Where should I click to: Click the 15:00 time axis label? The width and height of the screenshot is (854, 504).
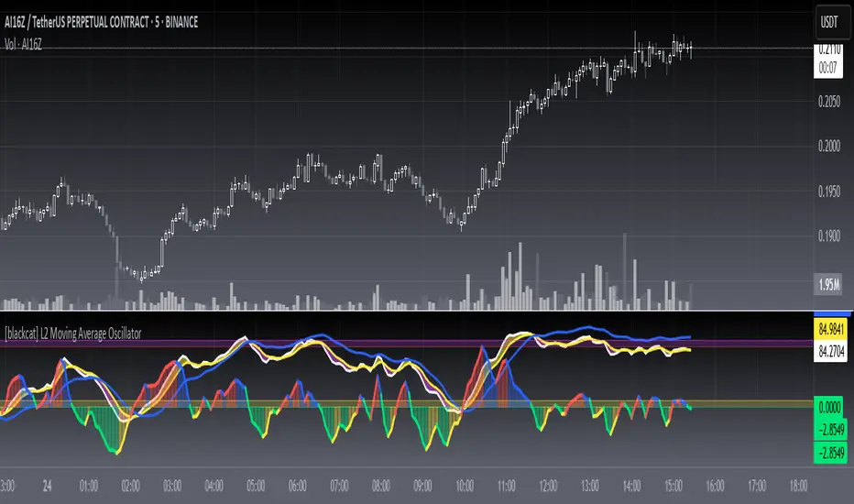(x=673, y=486)
